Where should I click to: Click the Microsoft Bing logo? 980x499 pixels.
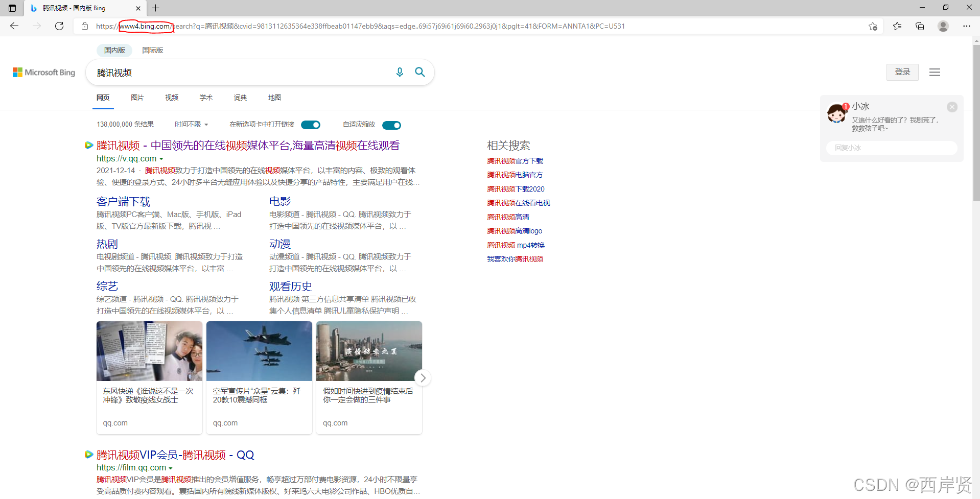[x=44, y=73]
